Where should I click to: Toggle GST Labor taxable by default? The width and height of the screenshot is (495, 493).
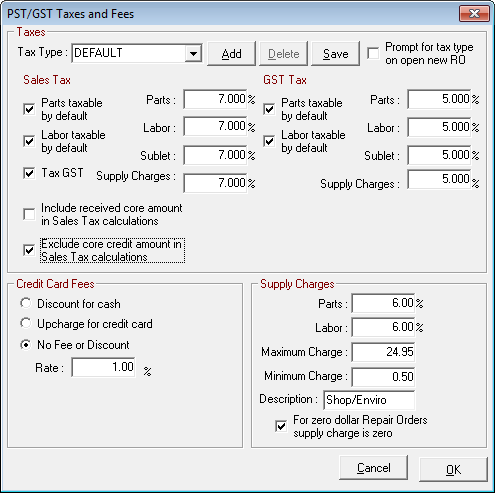(269, 141)
